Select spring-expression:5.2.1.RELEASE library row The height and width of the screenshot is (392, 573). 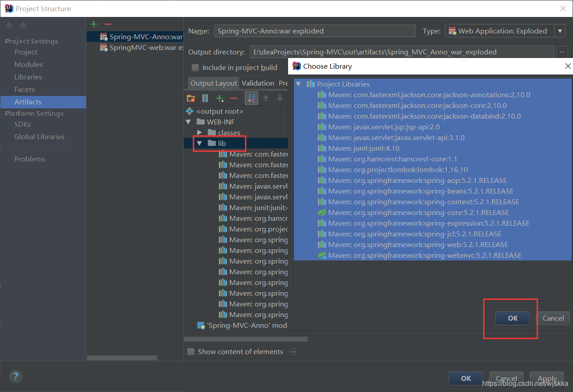pyautogui.click(x=433, y=223)
